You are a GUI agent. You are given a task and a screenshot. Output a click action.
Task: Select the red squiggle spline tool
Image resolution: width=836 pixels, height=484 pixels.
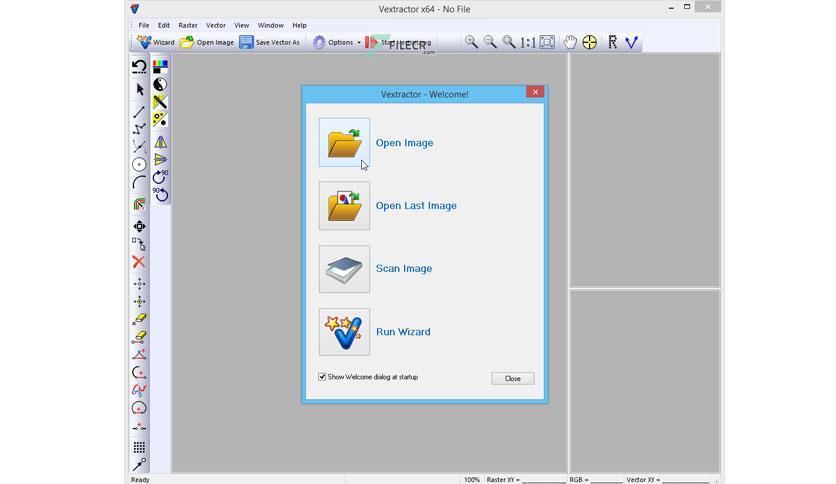139,390
